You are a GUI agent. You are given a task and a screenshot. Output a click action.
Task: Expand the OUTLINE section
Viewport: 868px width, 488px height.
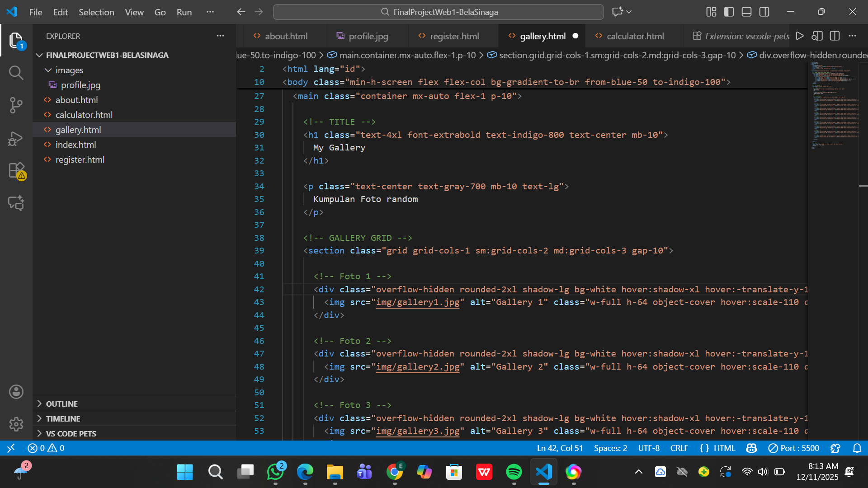[x=61, y=404]
